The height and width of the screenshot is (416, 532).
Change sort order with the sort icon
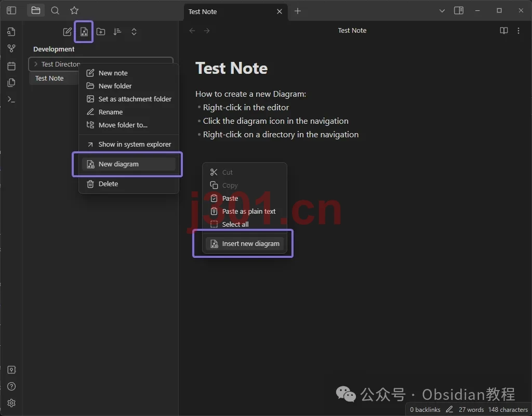(x=117, y=32)
